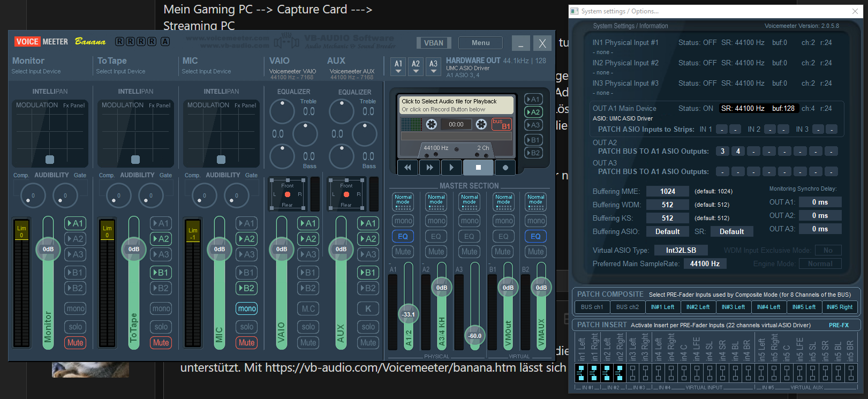Set OUT A1 monitoring delay 0 ms
The height and width of the screenshot is (399, 868).
(820, 202)
